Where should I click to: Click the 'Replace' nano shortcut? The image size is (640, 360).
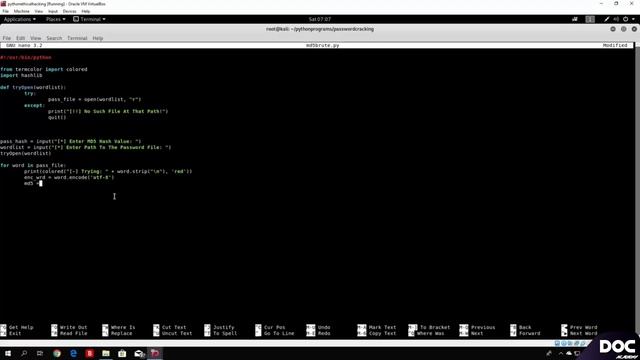click(117, 333)
